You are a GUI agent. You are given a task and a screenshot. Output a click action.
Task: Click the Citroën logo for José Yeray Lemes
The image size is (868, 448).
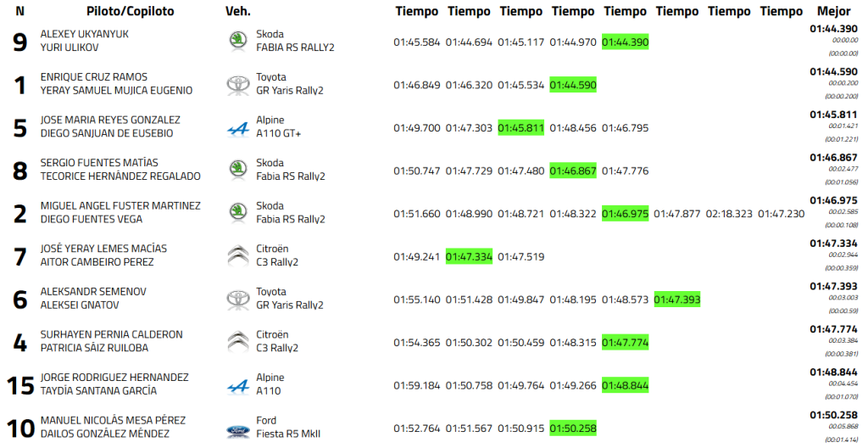pos(238,255)
